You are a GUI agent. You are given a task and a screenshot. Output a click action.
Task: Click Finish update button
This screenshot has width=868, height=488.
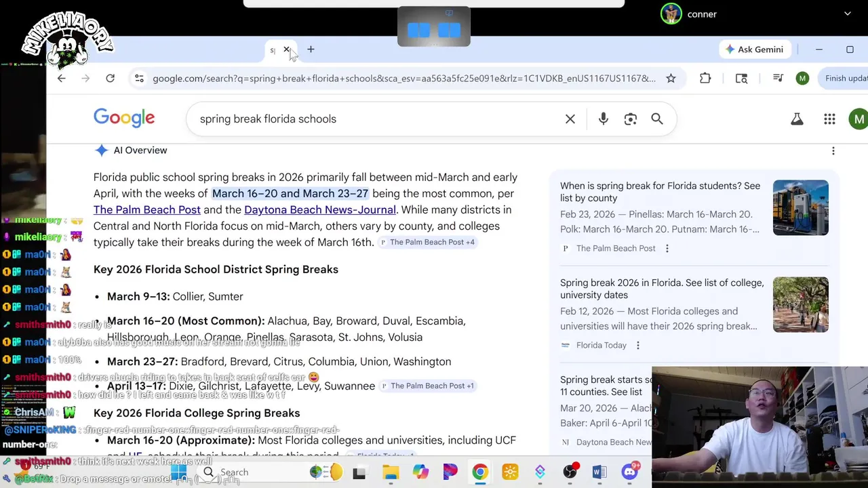pyautogui.click(x=844, y=79)
